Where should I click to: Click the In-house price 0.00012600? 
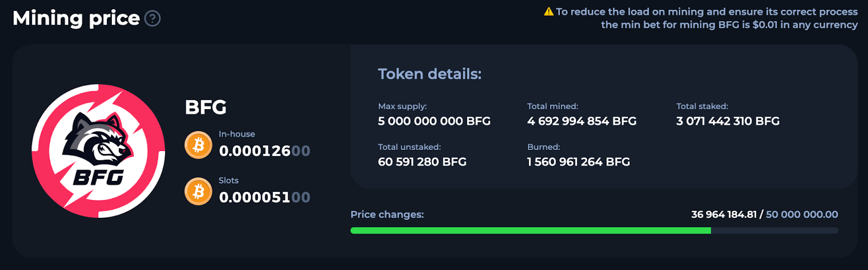264,151
